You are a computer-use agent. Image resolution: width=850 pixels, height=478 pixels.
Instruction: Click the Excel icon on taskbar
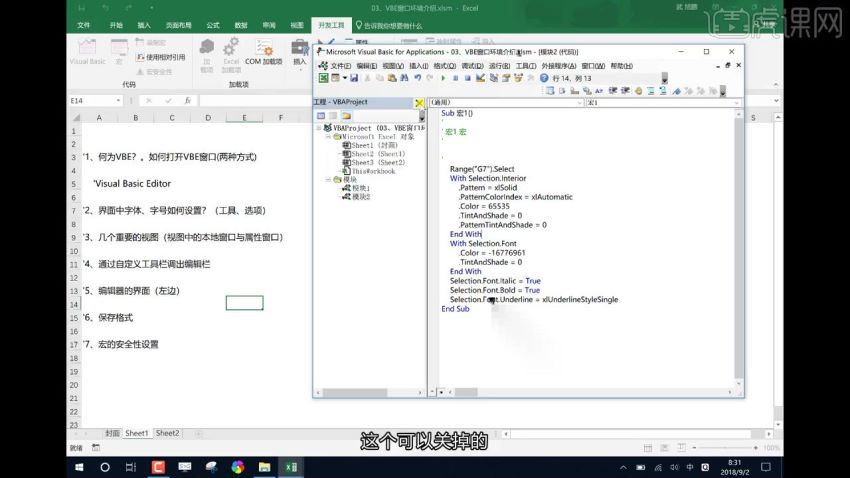[x=291, y=467]
